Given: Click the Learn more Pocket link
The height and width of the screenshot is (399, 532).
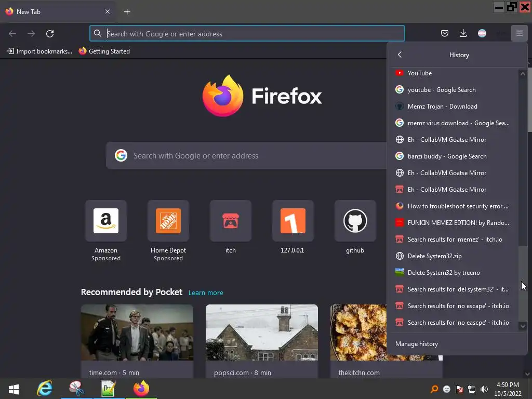Looking at the screenshot, I should pos(206,292).
